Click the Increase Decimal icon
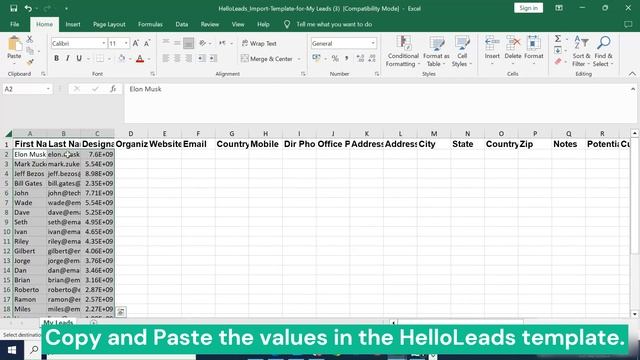The height and width of the screenshot is (360, 640). [360, 58]
